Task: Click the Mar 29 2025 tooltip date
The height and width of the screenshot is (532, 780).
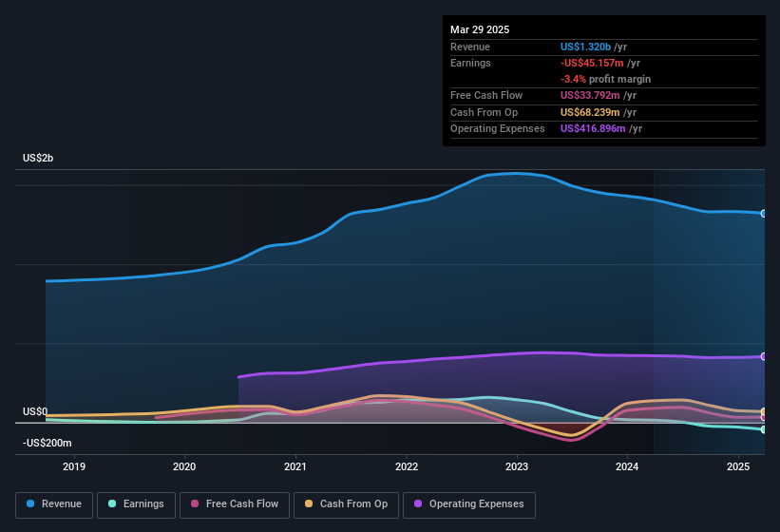Action: tap(480, 29)
